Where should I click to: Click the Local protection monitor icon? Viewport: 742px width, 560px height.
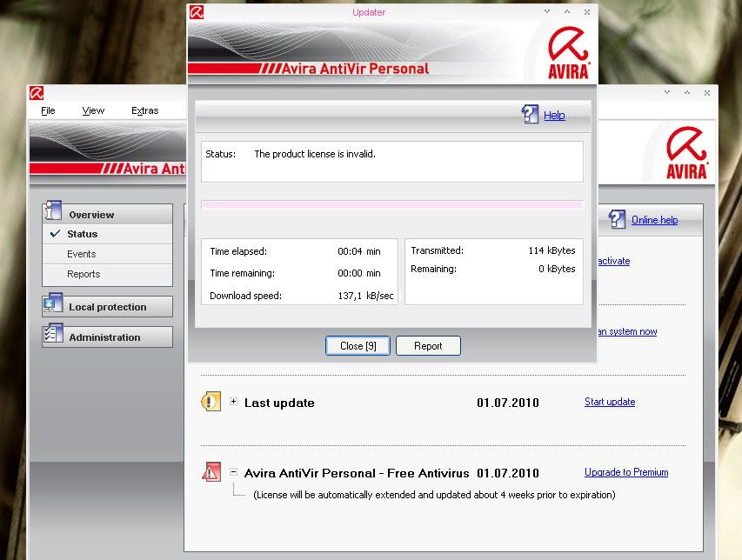(53, 306)
